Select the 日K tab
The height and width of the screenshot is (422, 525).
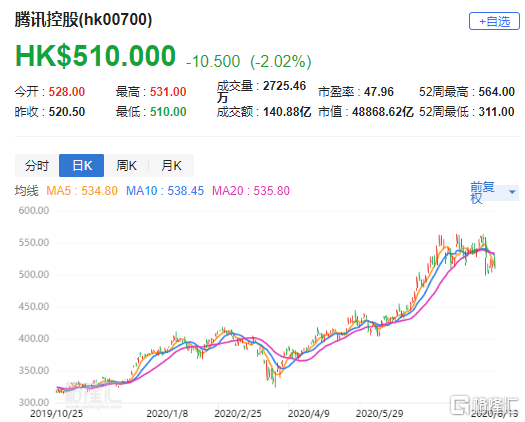point(81,165)
